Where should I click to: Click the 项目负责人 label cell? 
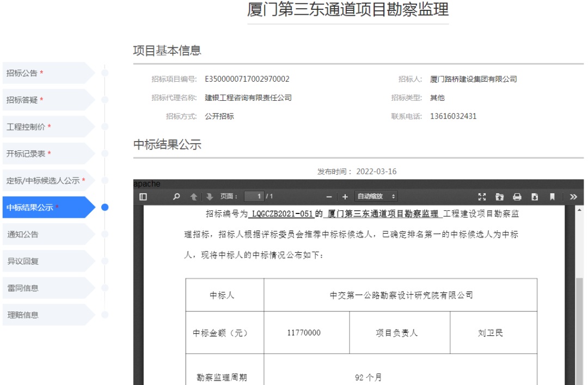(x=400, y=333)
